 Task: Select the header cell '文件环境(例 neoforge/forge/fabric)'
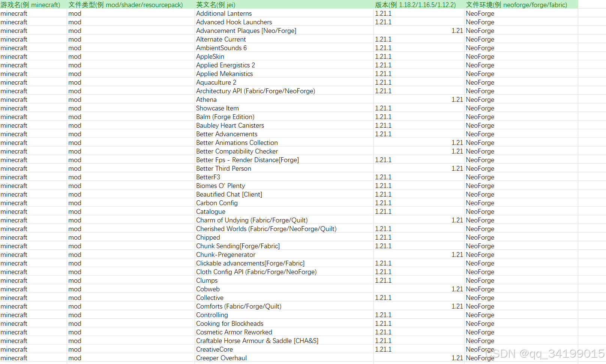(x=521, y=4)
